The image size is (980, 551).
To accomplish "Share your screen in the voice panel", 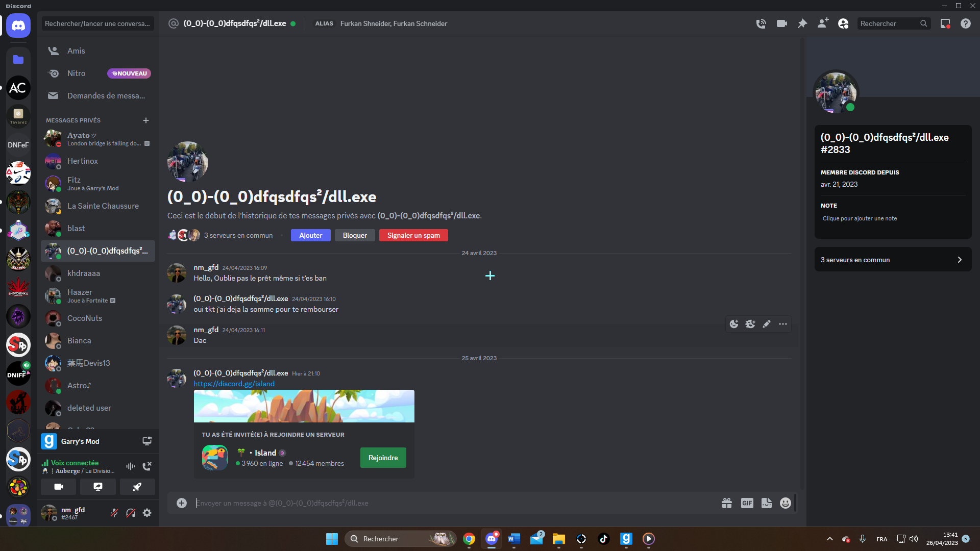I will [98, 487].
